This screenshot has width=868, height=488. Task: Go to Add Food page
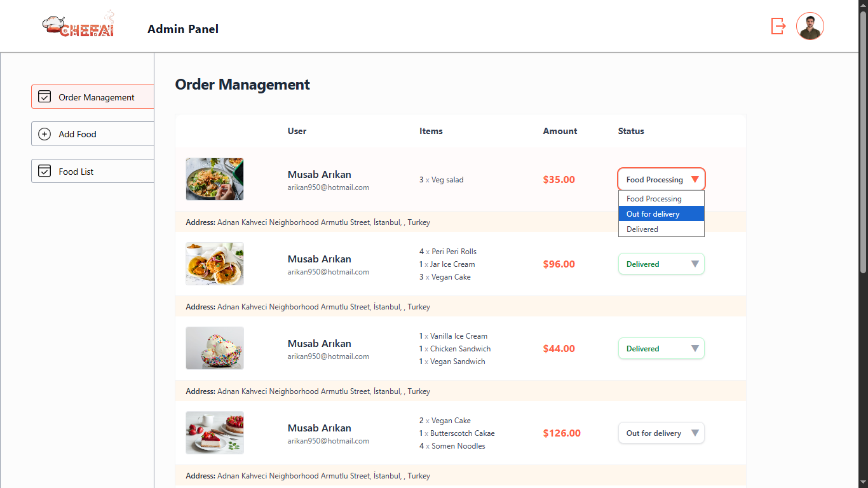click(92, 134)
